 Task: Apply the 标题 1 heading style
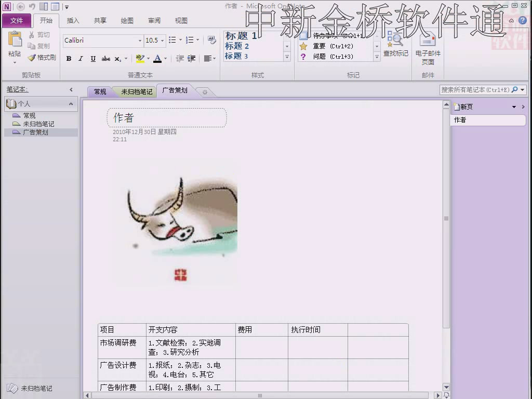point(241,36)
